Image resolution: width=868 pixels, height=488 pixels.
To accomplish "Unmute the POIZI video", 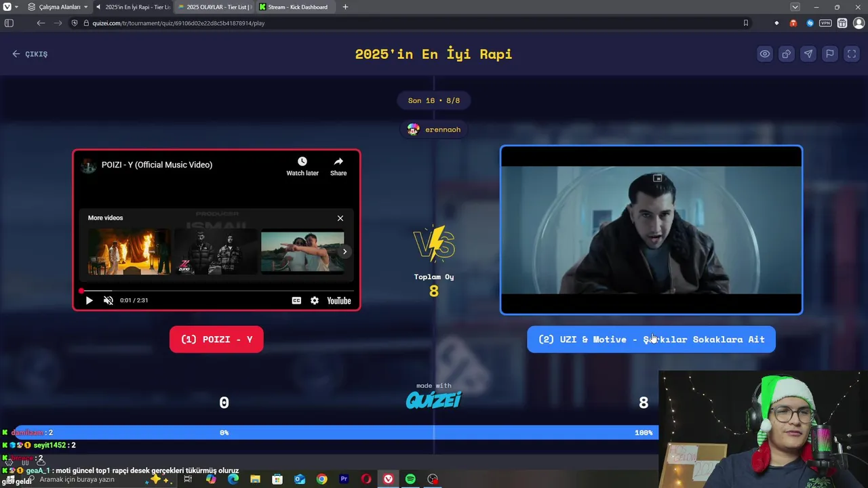I will [x=108, y=300].
